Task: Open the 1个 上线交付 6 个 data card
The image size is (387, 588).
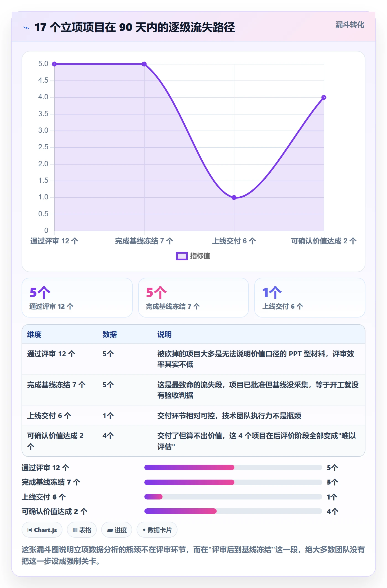Action: point(310,298)
